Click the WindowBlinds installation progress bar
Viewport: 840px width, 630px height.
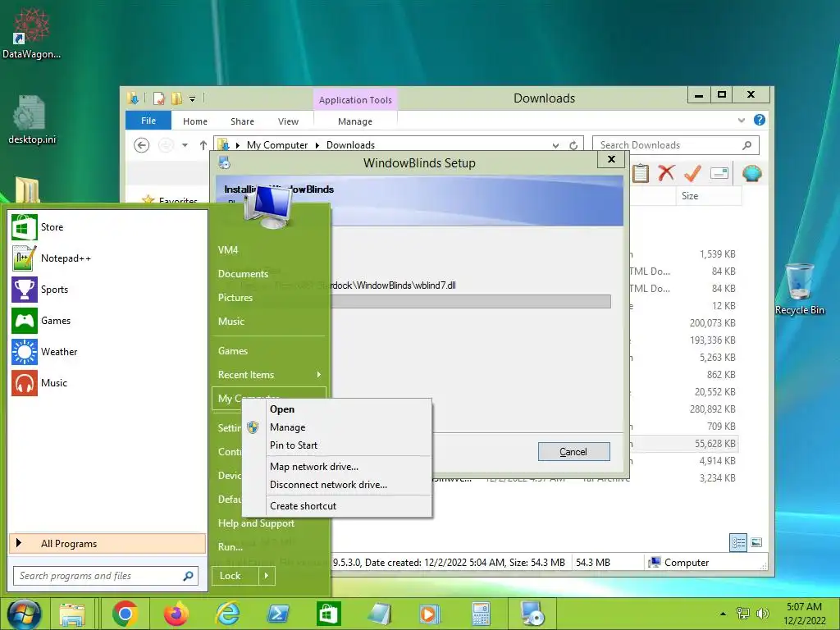[x=471, y=302]
